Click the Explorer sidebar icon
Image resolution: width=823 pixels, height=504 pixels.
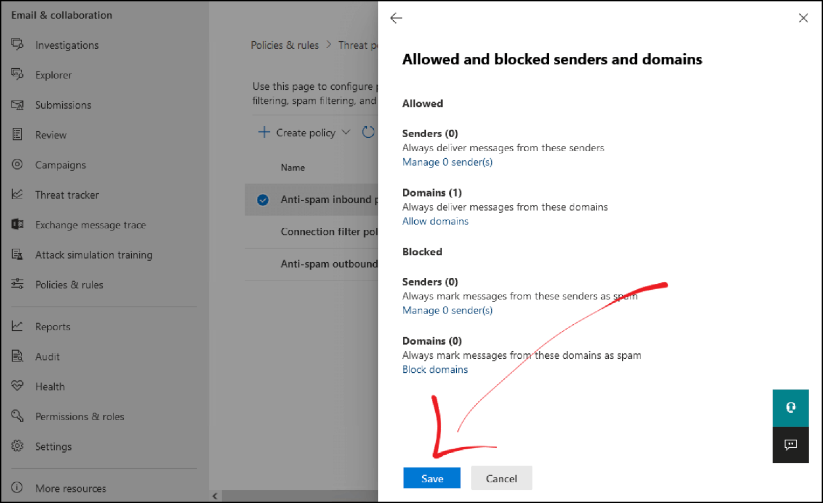(x=17, y=74)
